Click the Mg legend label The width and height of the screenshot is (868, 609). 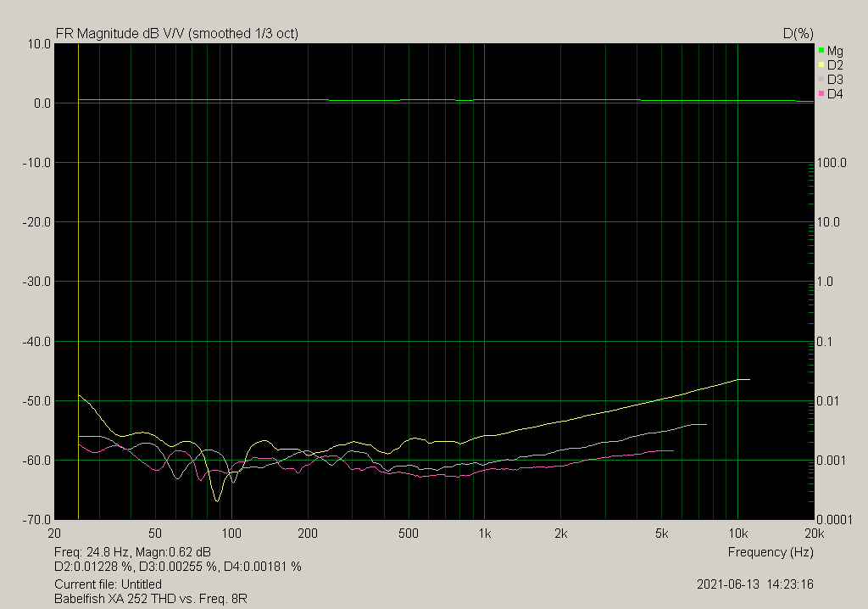(x=835, y=51)
